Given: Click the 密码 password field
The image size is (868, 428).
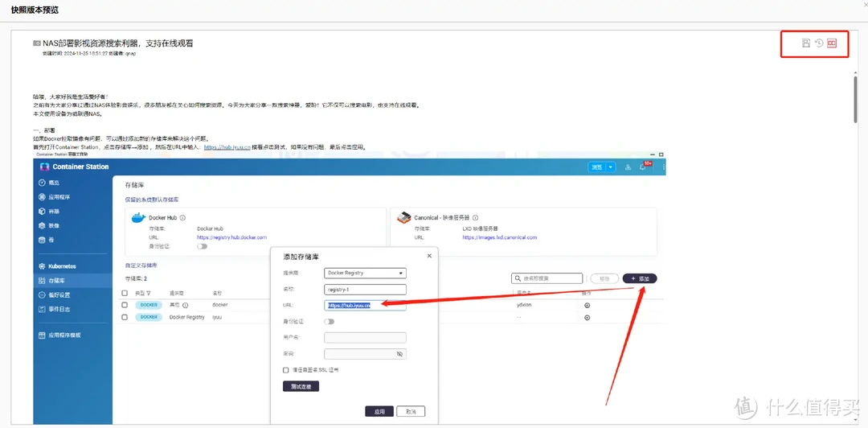Looking at the screenshot, I should [365, 354].
